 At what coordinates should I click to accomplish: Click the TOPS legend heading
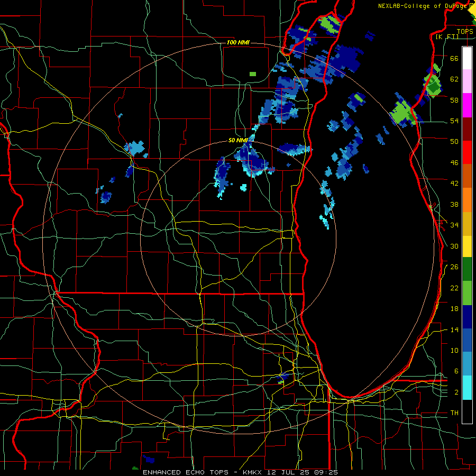point(465,31)
